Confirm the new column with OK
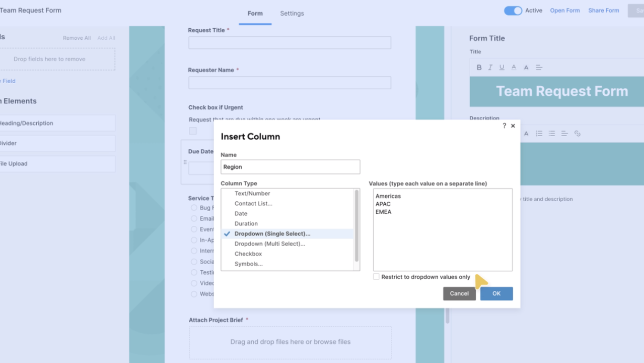644x363 pixels. [496, 293]
